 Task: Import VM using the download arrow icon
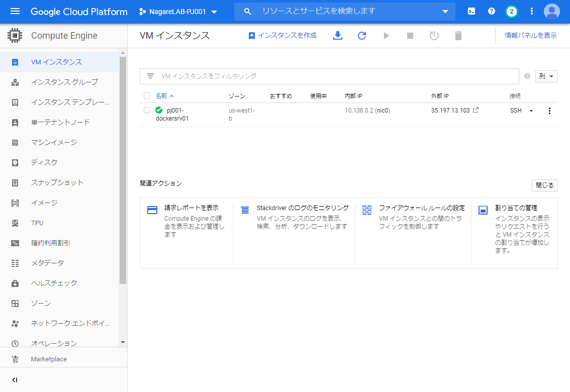point(338,36)
